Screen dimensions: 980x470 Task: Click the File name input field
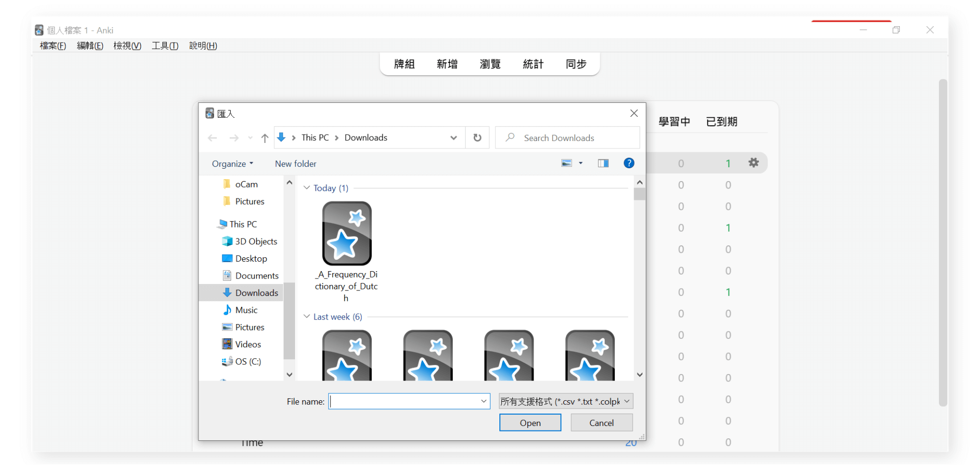[x=404, y=401]
